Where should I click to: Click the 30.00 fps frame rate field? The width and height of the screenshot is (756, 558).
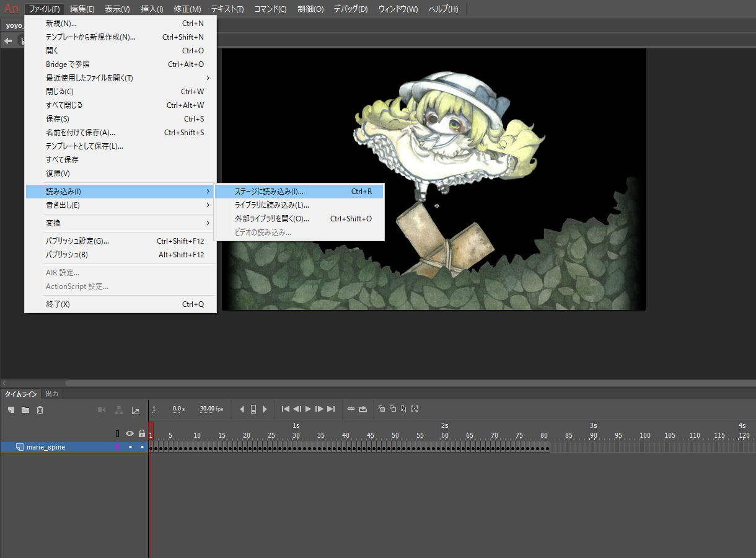[x=211, y=409]
